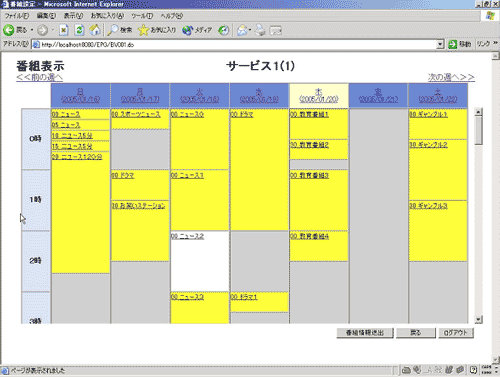Image resolution: width=500 pixels, height=377 pixels.
Task: Go to Home page icon
Action: coord(95,30)
